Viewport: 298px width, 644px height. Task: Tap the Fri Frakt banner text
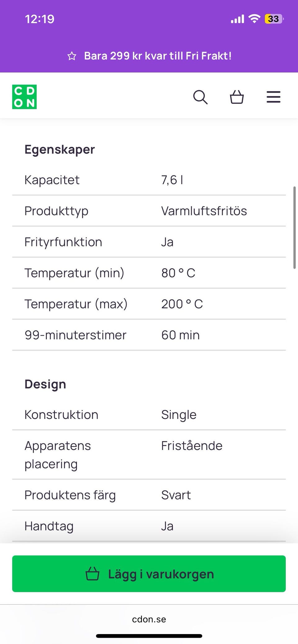point(158,56)
